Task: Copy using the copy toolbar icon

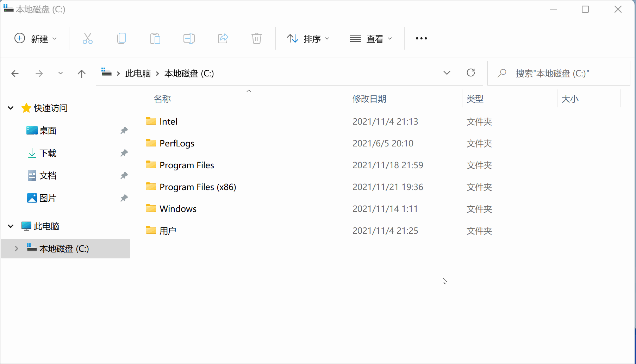Action: point(121,38)
